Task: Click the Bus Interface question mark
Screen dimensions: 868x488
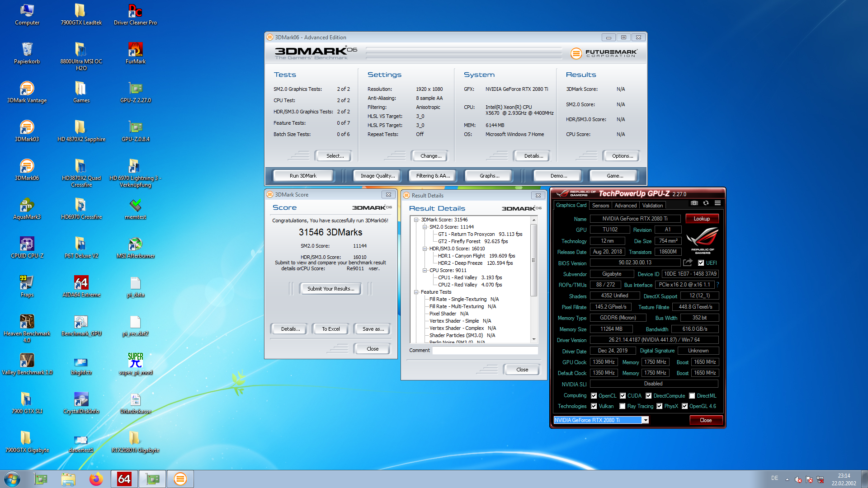Action: point(717,285)
